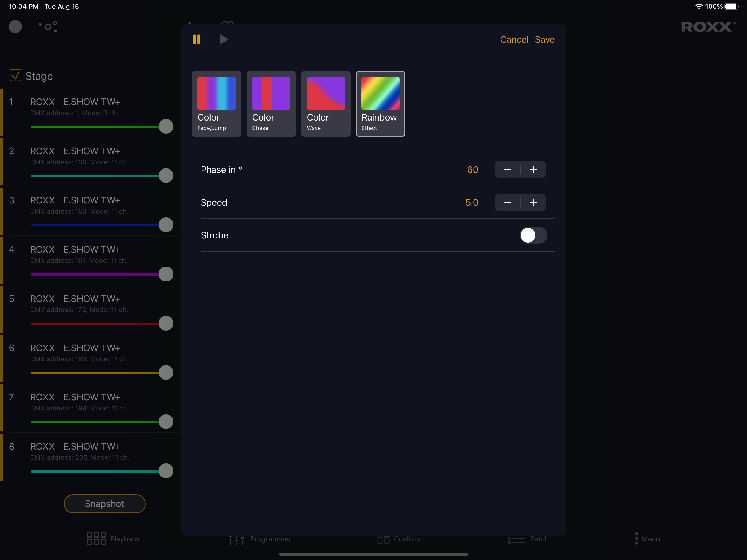747x560 pixels.
Task: Adjust fixture 2 teal intensity slider
Action: pyautogui.click(x=102, y=176)
